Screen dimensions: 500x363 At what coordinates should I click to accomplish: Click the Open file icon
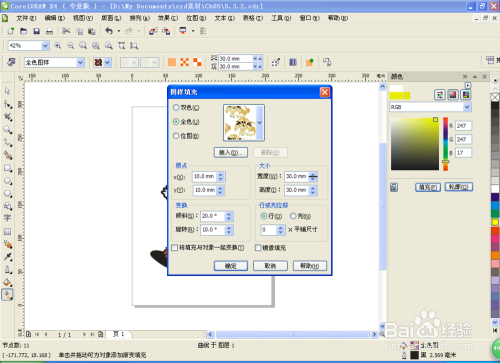(x=24, y=31)
